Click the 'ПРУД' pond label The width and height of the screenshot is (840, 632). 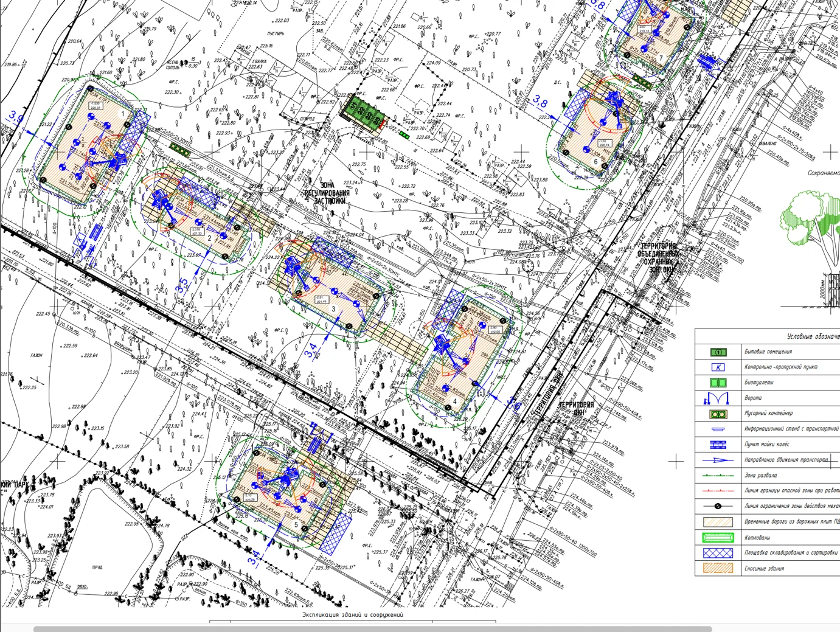pos(97,568)
